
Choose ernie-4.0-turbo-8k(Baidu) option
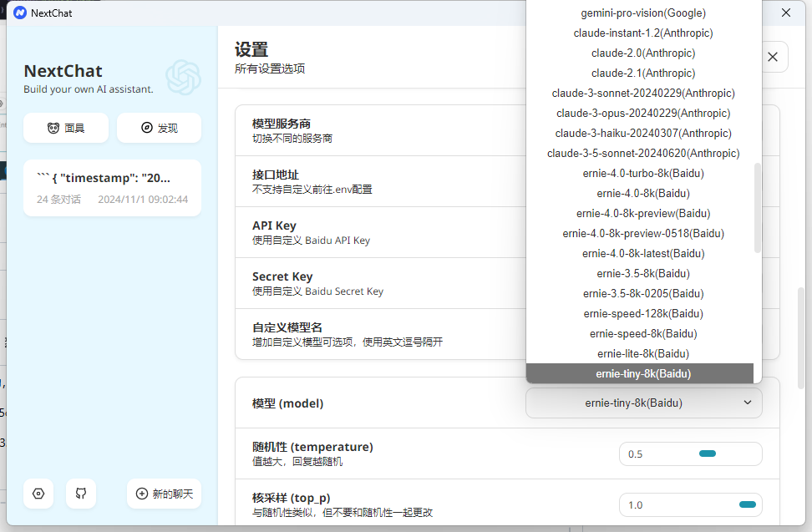point(643,173)
